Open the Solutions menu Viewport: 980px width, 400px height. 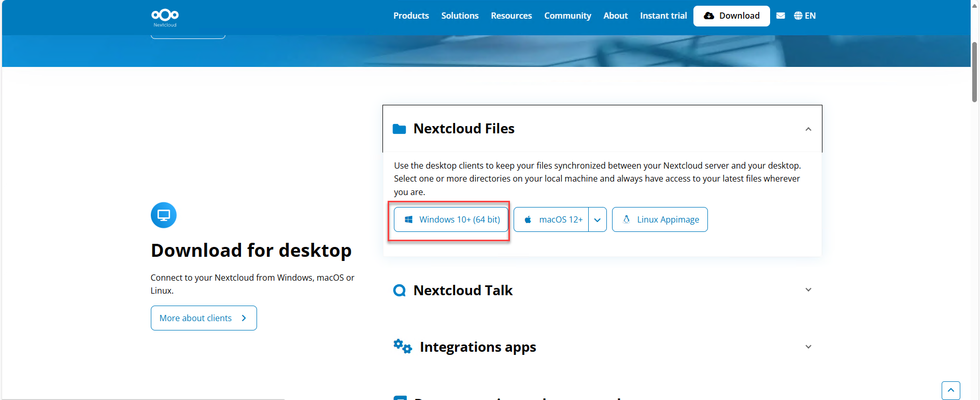pyautogui.click(x=460, y=16)
